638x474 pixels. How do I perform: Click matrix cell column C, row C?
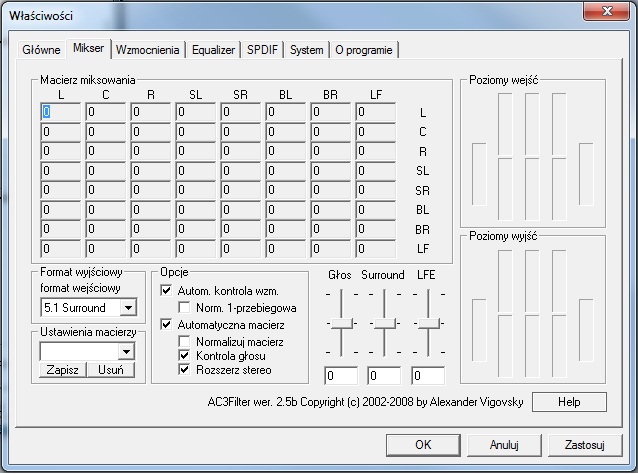coord(106,131)
